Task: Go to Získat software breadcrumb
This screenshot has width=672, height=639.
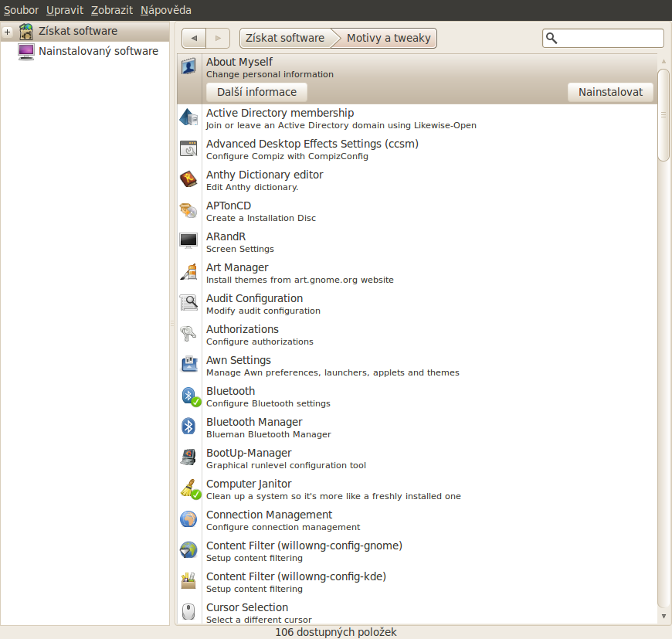Action: click(285, 38)
